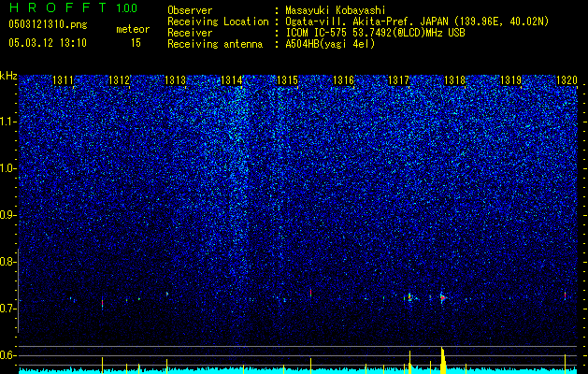Select antenna text A504HB(yagi 4el)
The width and height of the screenshot is (588, 374).
point(330,44)
